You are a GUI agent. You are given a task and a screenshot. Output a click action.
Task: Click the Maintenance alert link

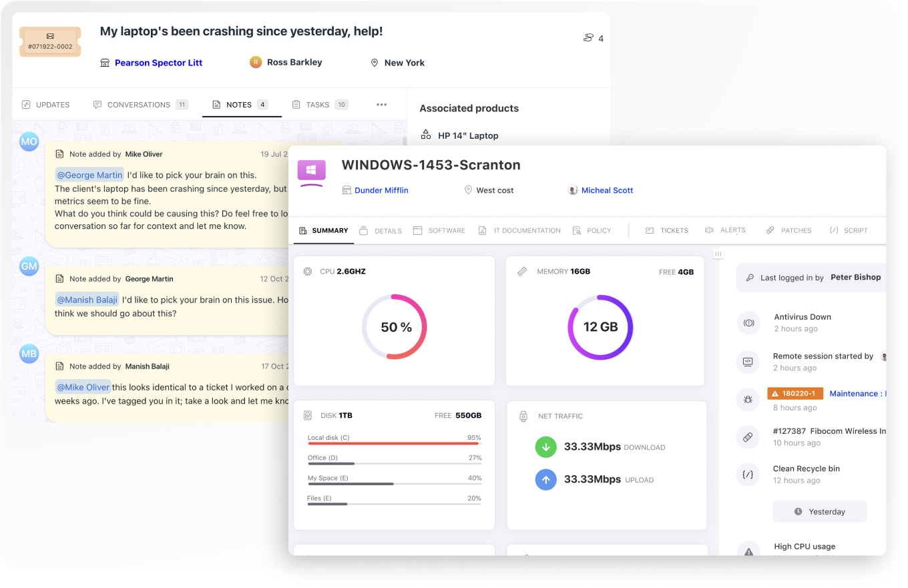(858, 393)
